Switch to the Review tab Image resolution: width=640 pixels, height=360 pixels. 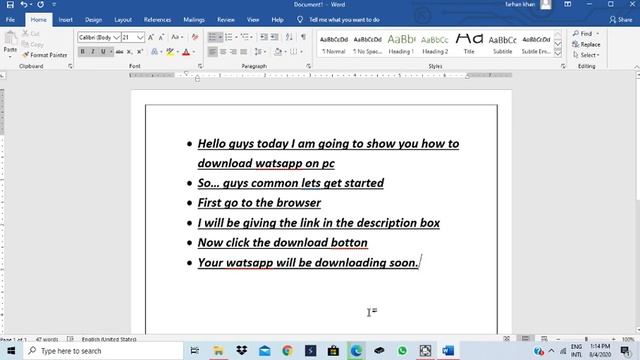click(226, 20)
